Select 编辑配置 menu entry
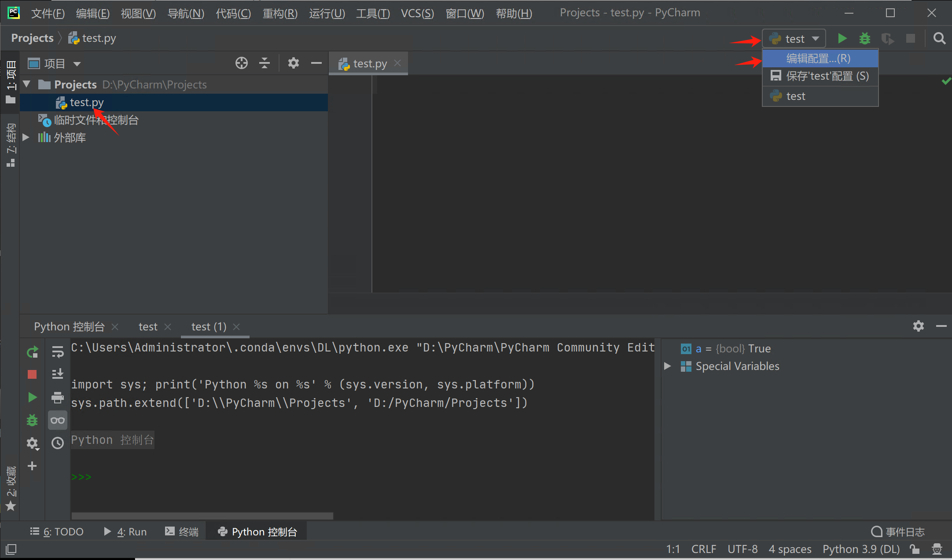This screenshot has height=560, width=952. [x=818, y=58]
